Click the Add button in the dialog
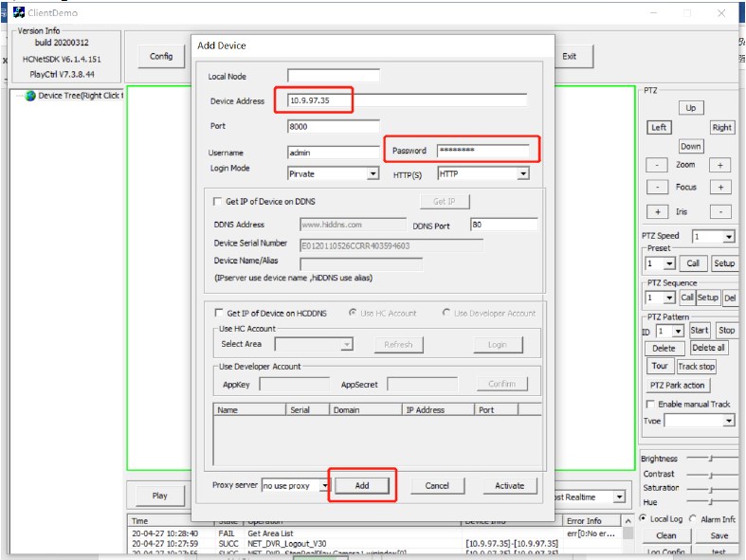 tap(361, 485)
